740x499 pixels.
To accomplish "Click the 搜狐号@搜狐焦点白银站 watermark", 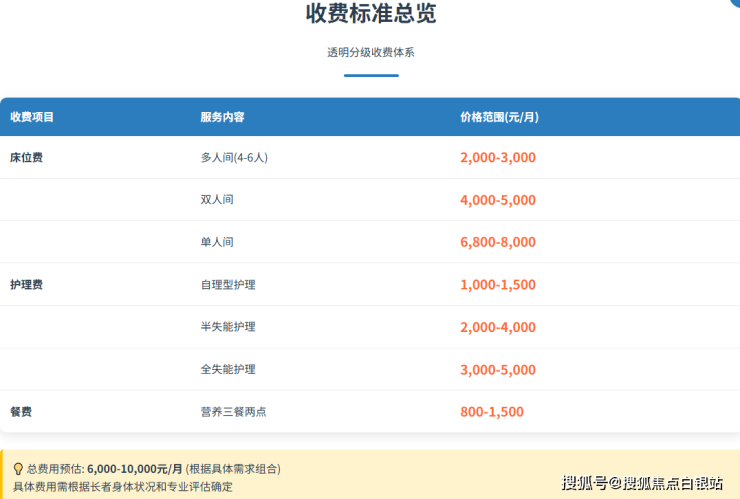I will click(x=642, y=483).
